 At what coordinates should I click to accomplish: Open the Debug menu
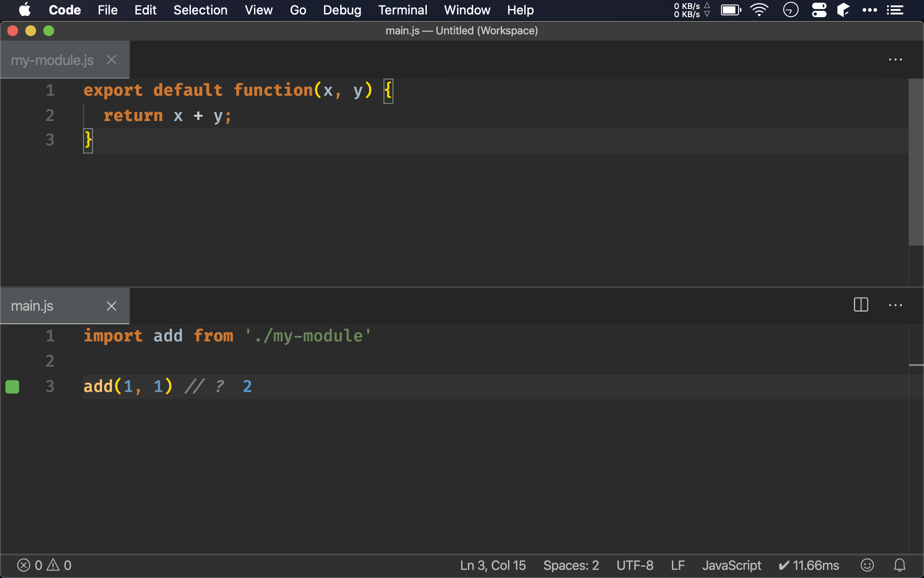coord(342,10)
